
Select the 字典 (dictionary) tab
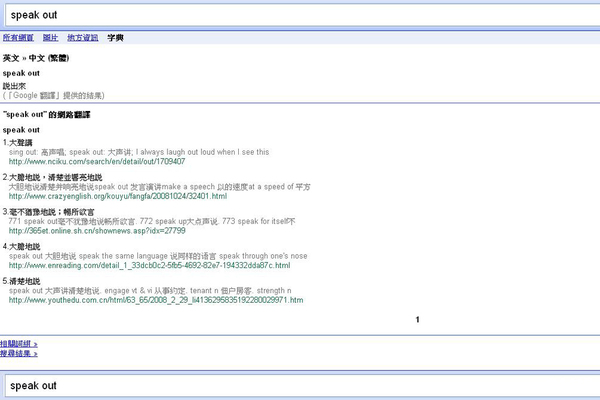point(115,38)
